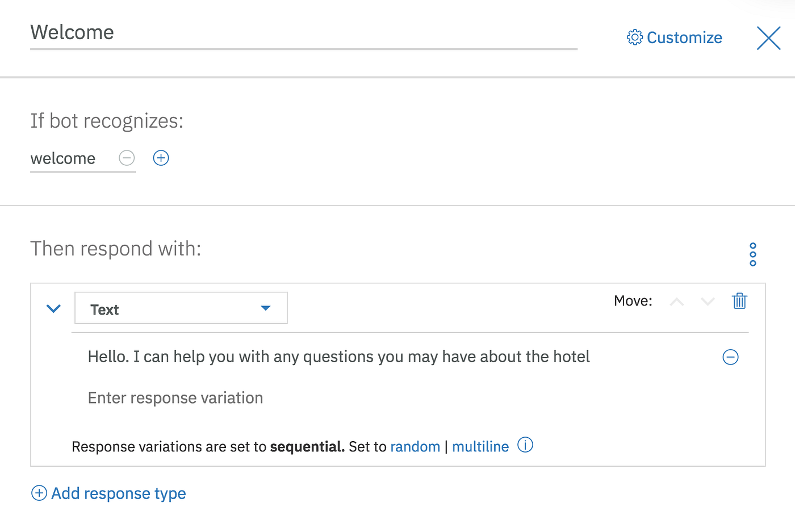Add a condition with the plus icon

(161, 158)
